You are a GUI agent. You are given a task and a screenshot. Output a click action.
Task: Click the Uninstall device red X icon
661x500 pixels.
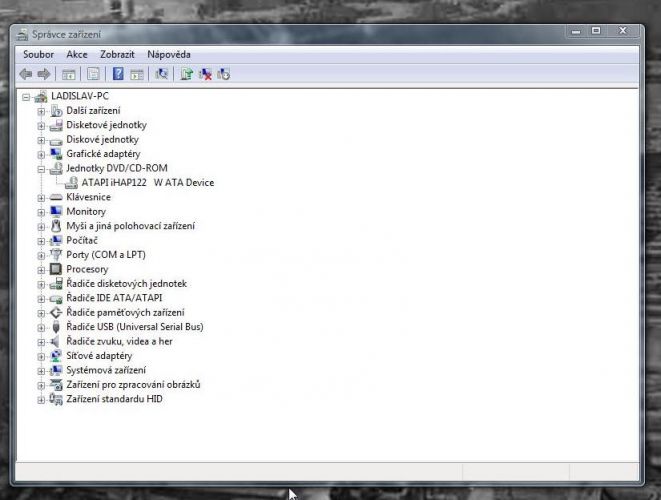click(205, 75)
